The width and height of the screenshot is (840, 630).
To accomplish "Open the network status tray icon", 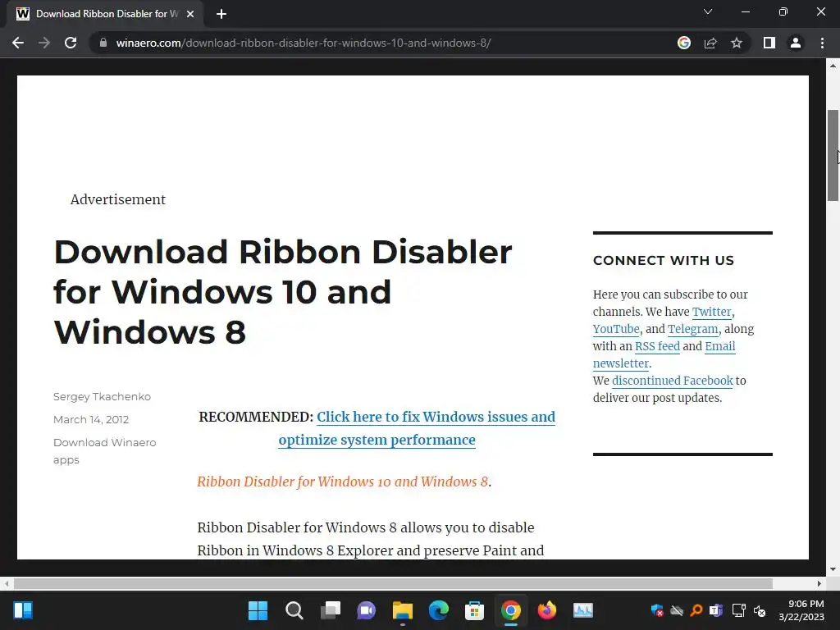I will pos(739,610).
